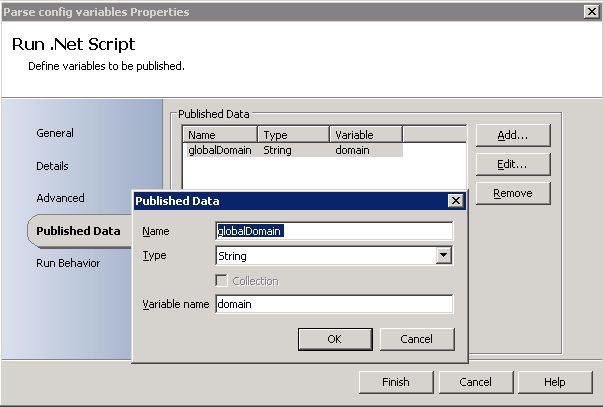Click the Edit... button

513,164
